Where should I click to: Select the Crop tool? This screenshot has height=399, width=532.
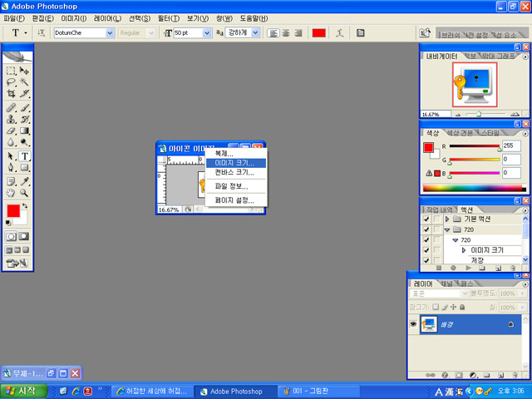(x=11, y=93)
